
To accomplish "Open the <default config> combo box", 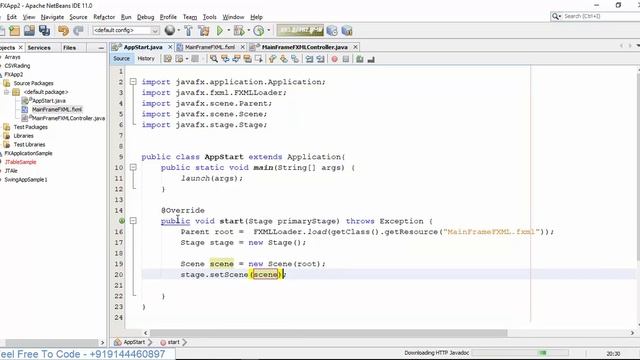I will click(x=126, y=30).
